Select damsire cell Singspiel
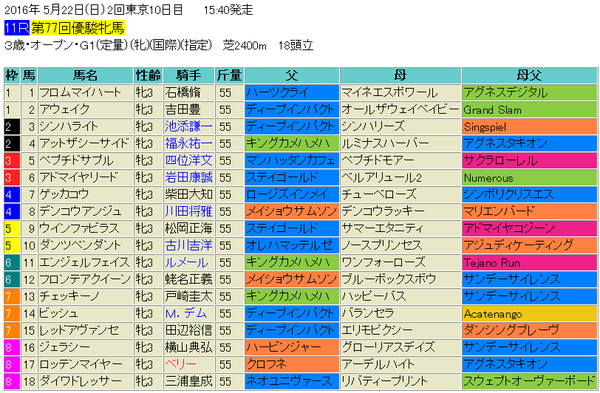The image size is (600, 393). click(530, 126)
